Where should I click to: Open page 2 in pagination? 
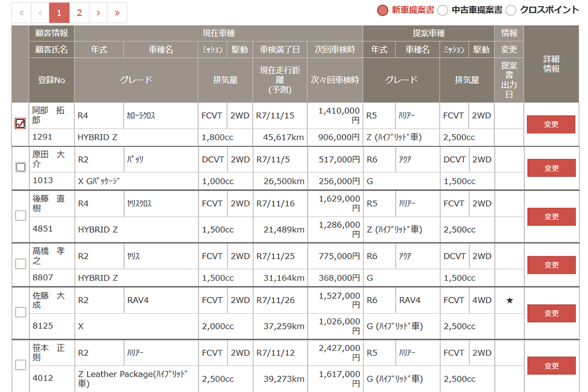(x=79, y=13)
